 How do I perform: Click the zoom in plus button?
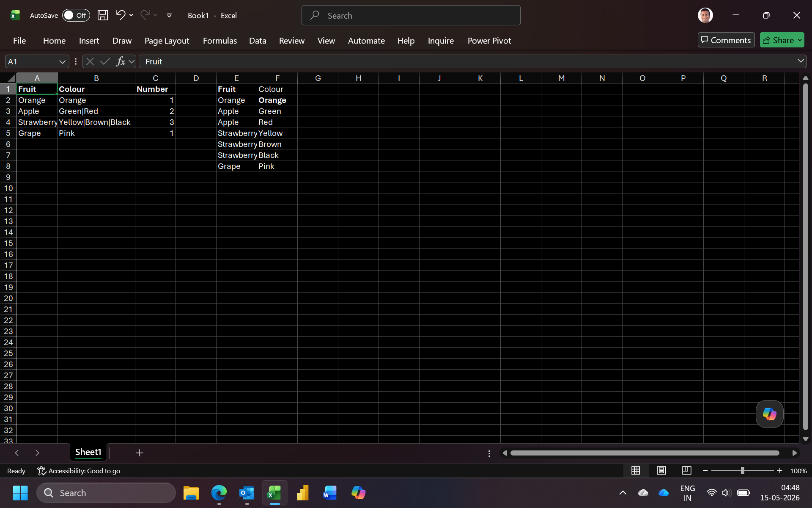tap(779, 471)
